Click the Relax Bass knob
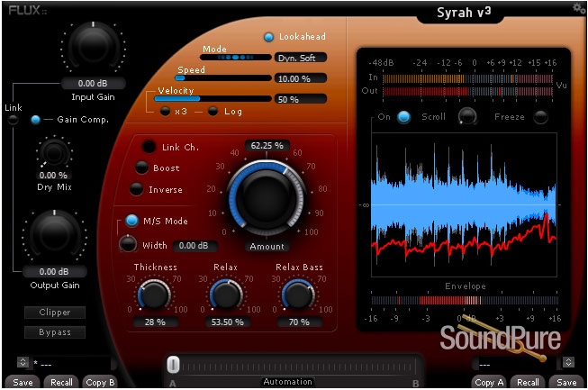The image size is (588, 390). [298, 295]
